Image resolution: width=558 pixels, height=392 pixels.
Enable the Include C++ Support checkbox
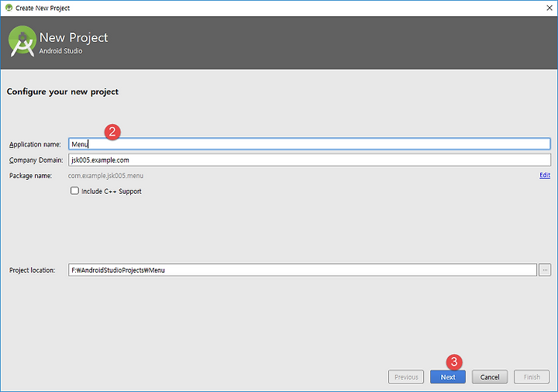tap(74, 191)
